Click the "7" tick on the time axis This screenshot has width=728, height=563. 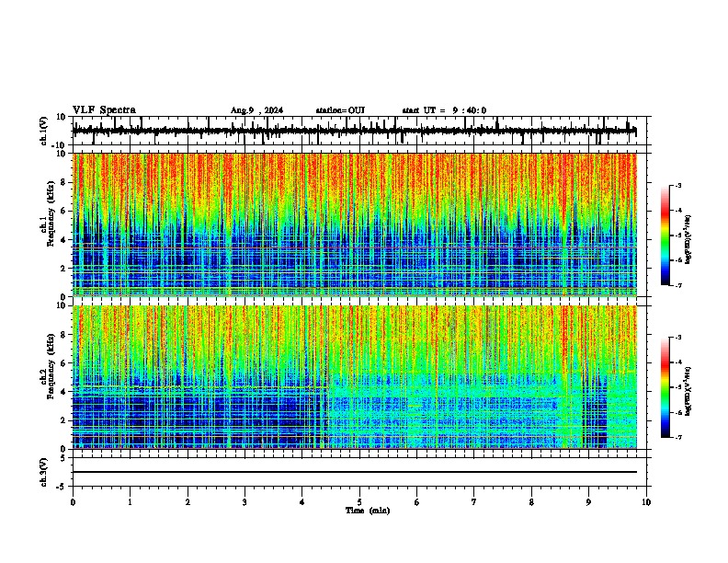click(x=474, y=502)
